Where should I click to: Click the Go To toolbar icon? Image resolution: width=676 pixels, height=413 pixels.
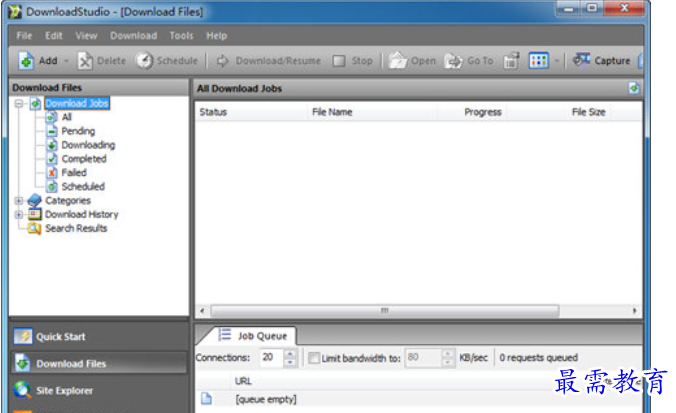pyautogui.click(x=454, y=61)
